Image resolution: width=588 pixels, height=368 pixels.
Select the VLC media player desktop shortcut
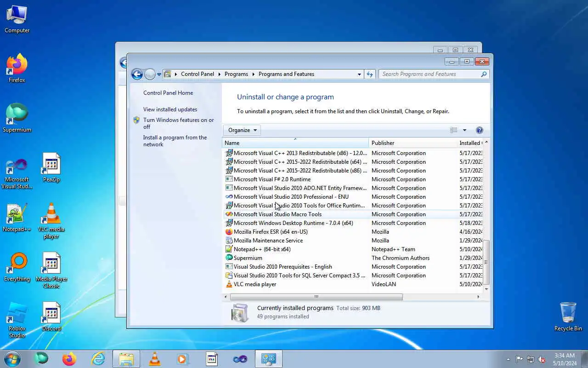tap(51, 221)
